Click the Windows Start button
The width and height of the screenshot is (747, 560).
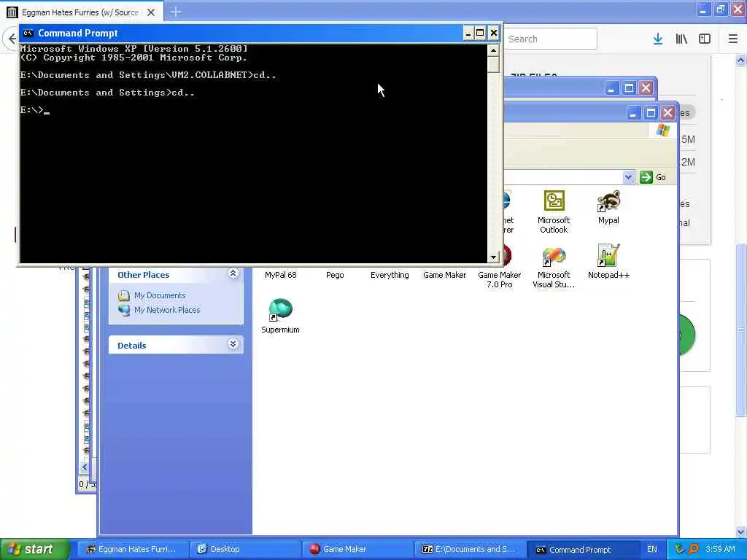click(35, 549)
